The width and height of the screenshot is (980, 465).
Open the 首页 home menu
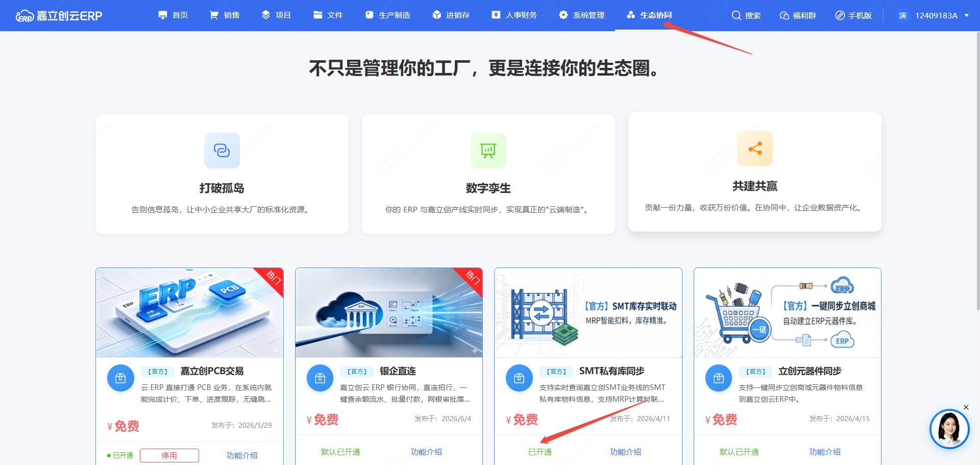[x=173, y=15]
